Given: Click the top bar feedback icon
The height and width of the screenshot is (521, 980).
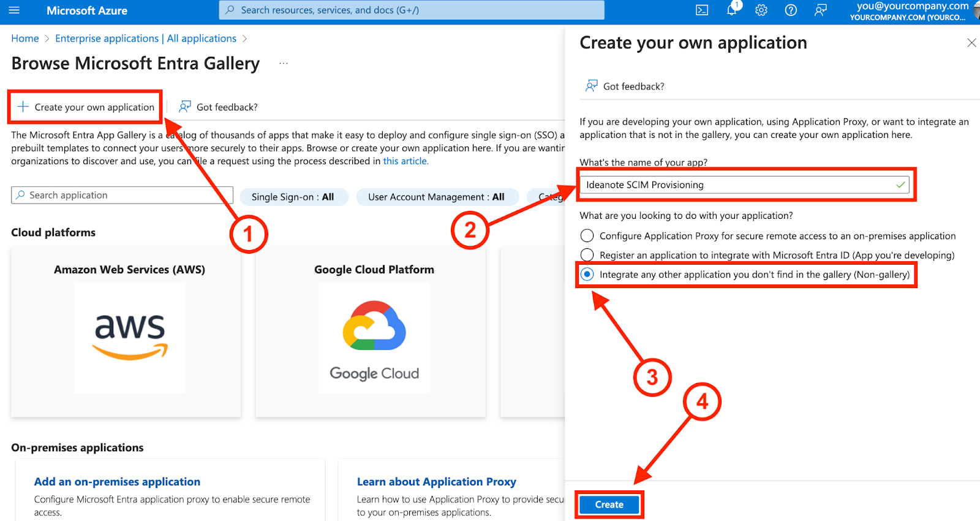Looking at the screenshot, I should coord(821,10).
